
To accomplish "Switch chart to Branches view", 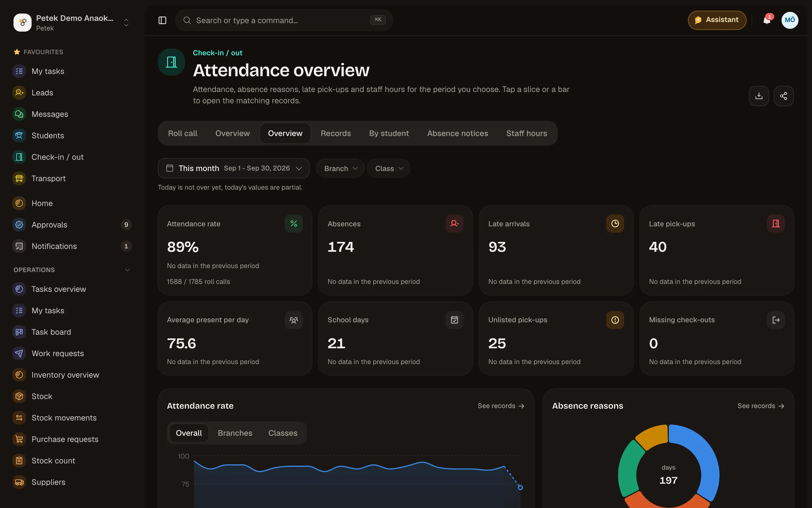I will [x=235, y=433].
